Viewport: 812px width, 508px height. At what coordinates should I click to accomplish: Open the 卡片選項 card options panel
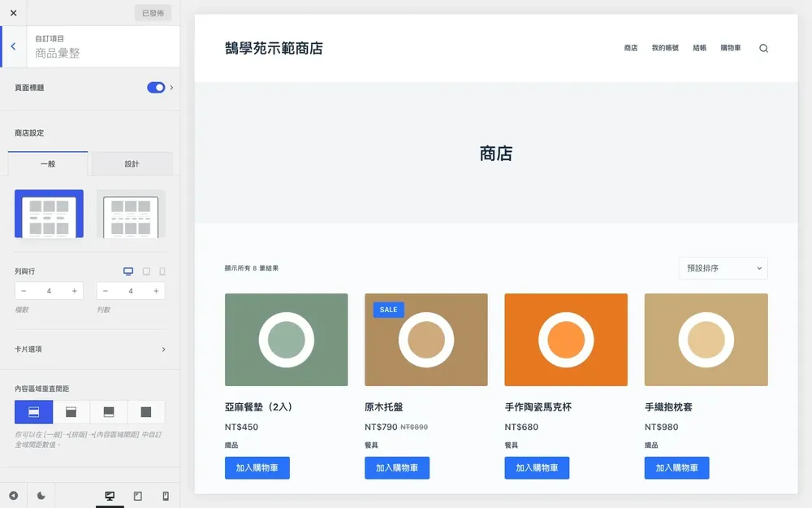pyautogui.click(x=90, y=350)
